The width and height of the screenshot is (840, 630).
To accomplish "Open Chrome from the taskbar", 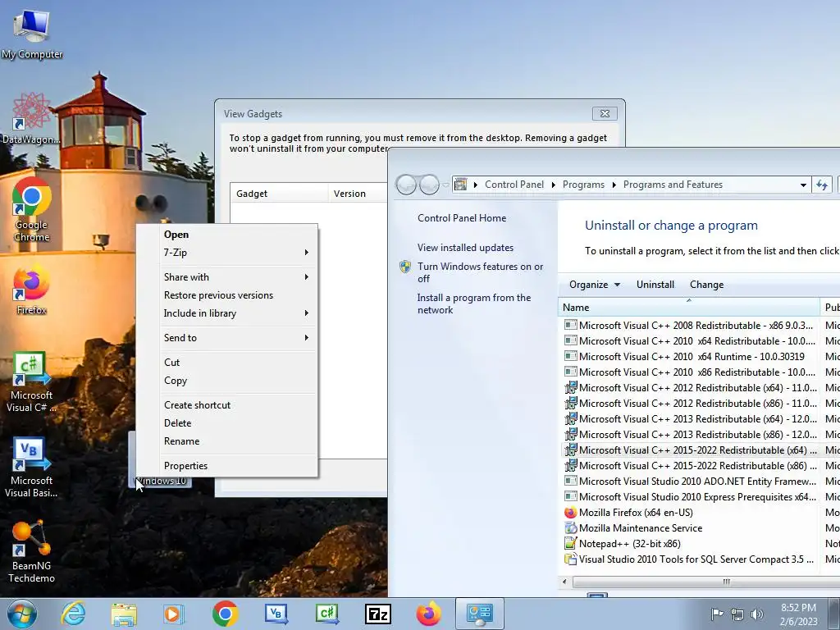I will tap(225, 614).
